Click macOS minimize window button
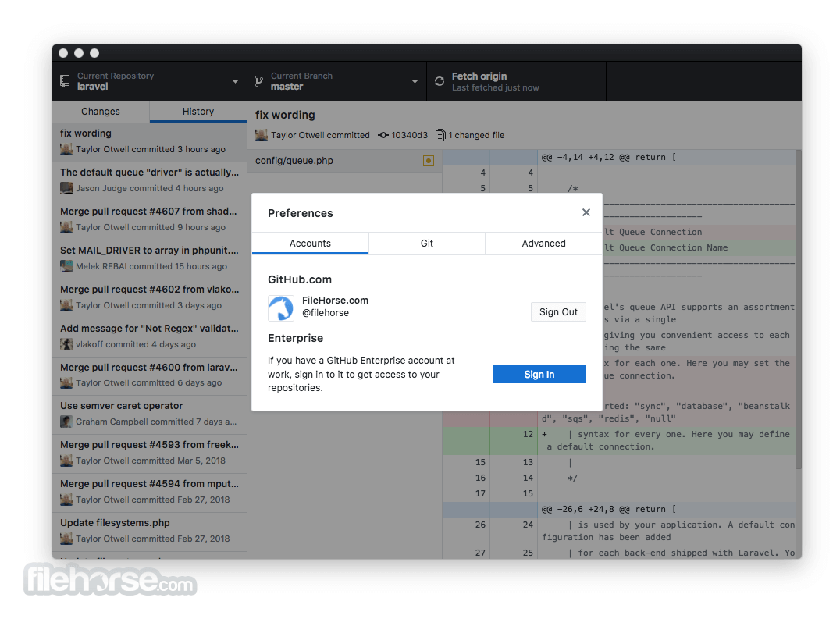The width and height of the screenshot is (840, 619). coord(79,53)
